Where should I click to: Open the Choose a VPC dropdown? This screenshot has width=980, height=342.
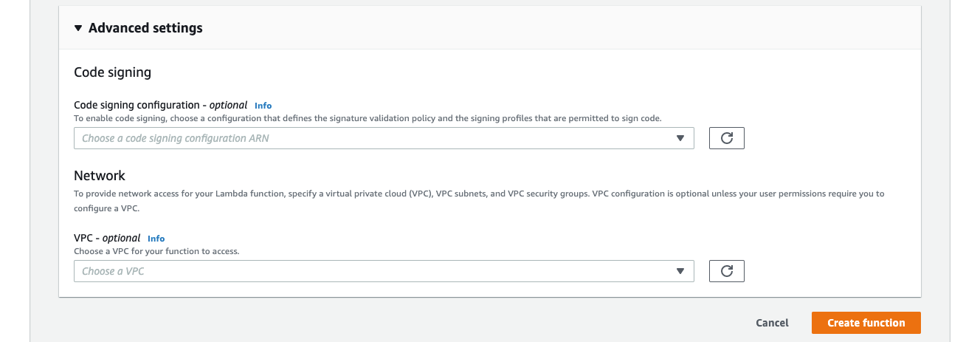(384, 271)
